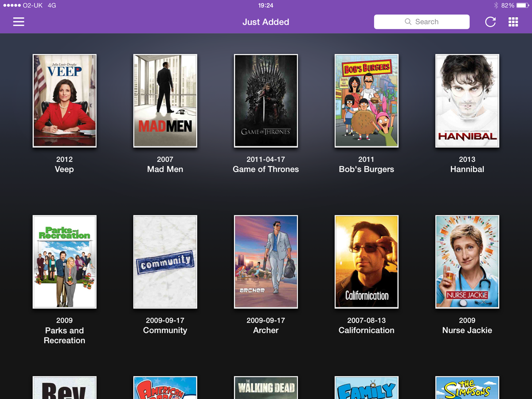Tap the cellular signal strength dots

(x=12, y=5)
